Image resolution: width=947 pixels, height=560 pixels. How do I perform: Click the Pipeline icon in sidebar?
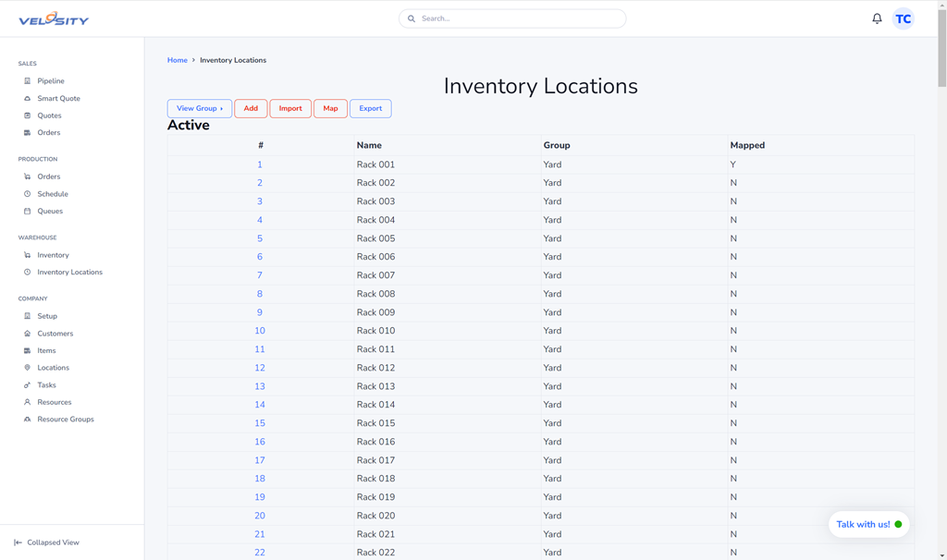pos(27,81)
